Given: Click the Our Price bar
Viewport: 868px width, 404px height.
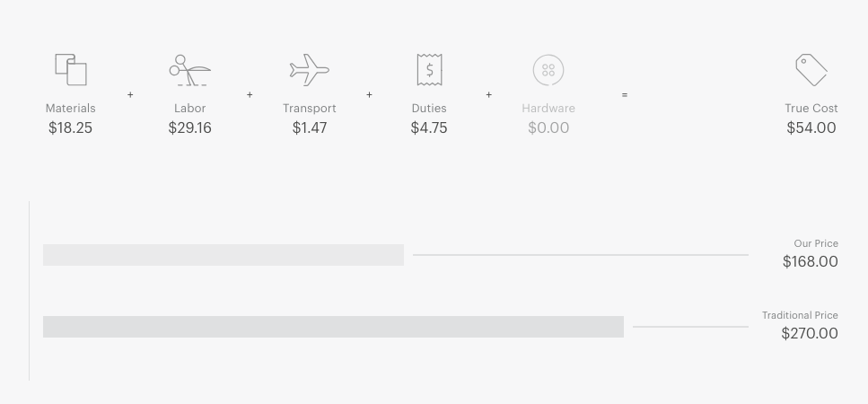Looking at the screenshot, I should coord(224,255).
